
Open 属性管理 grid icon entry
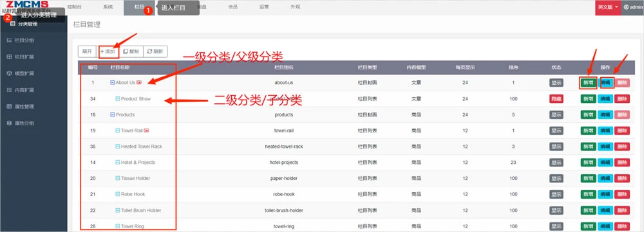click(x=9, y=106)
